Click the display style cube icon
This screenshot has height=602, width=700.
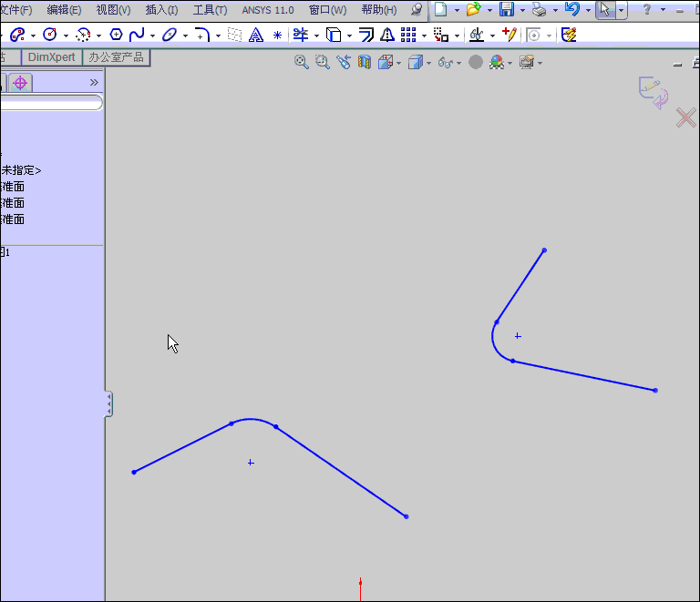tap(416, 62)
